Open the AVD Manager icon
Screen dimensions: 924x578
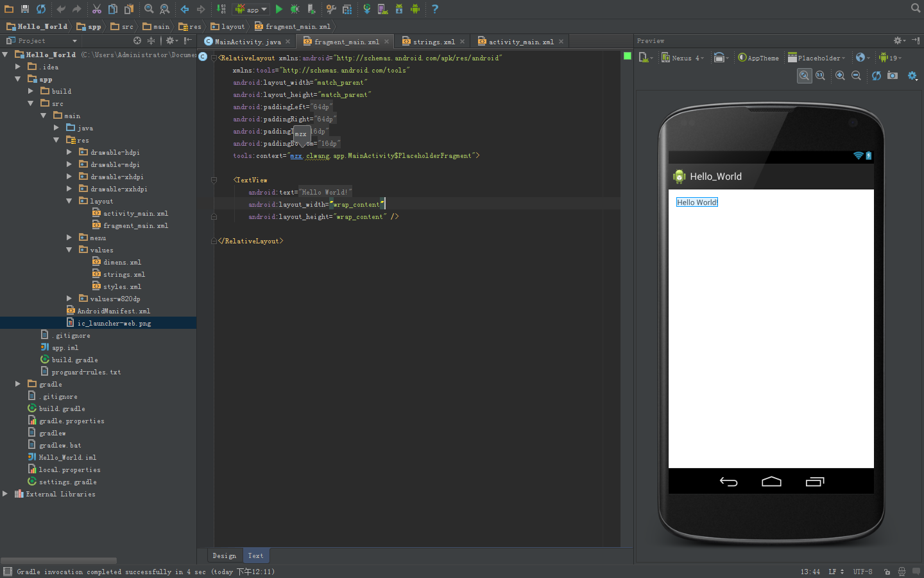click(382, 9)
